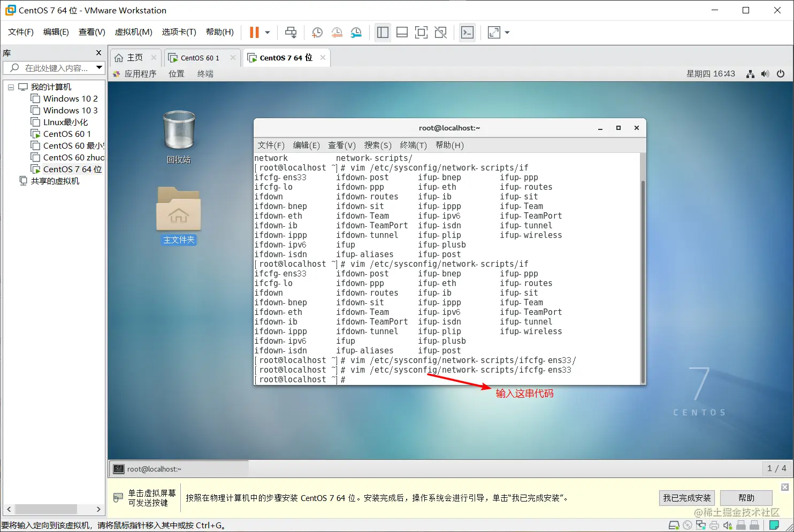Send Ctrl+Alt+Del to the virtual machine

[291, 33]
